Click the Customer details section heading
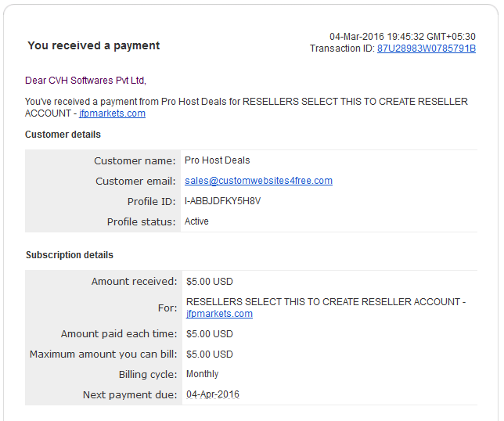The height and width of the screenshot is (421, 504). pos(63,135)
